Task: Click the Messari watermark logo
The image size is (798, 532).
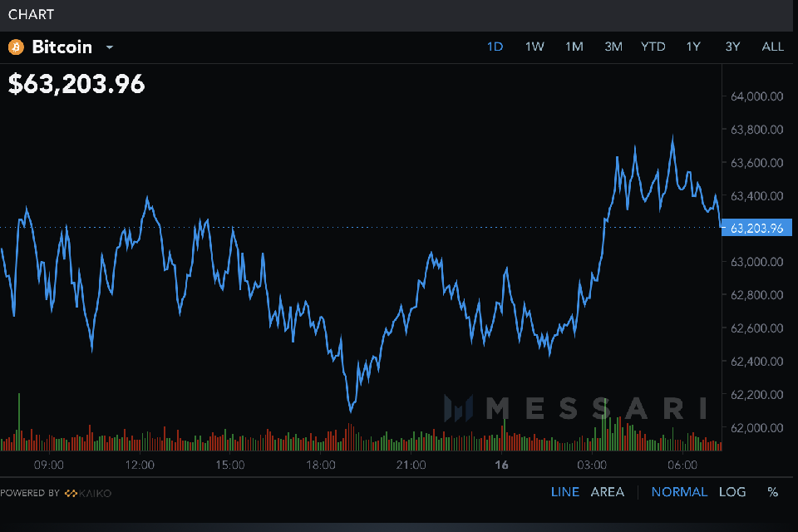Action: coord(574,408)
